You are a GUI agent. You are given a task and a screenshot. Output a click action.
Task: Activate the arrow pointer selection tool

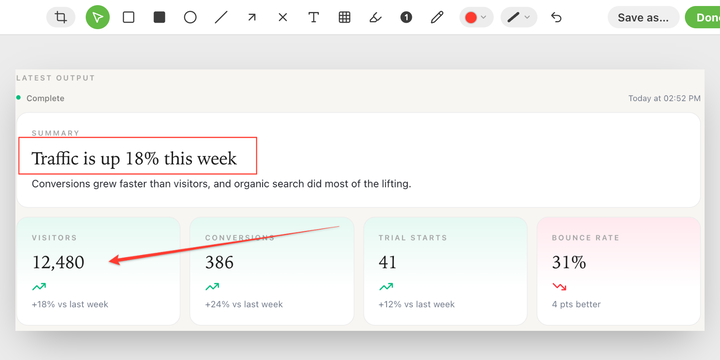point(97,17)
